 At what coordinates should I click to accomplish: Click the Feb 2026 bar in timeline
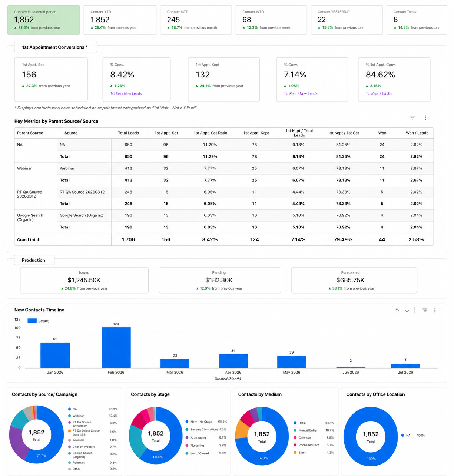[116, 348]
